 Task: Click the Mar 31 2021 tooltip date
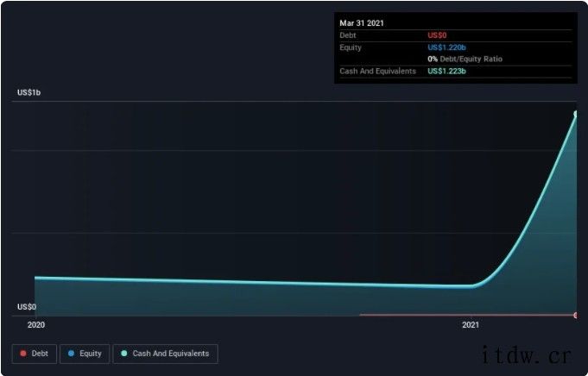[362, 23]
